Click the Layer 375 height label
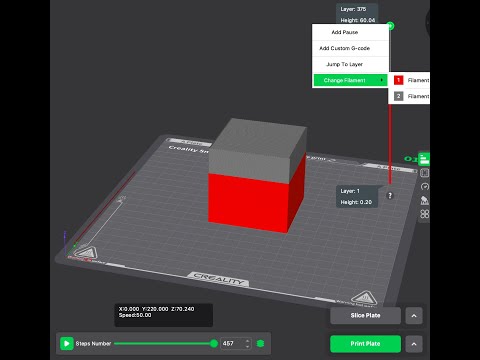The width and height of the screenshot is (480, 360). [357, 14]
